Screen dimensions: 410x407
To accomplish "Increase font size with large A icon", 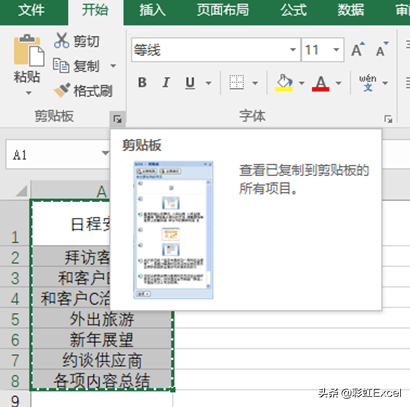I will coord(358,50).
